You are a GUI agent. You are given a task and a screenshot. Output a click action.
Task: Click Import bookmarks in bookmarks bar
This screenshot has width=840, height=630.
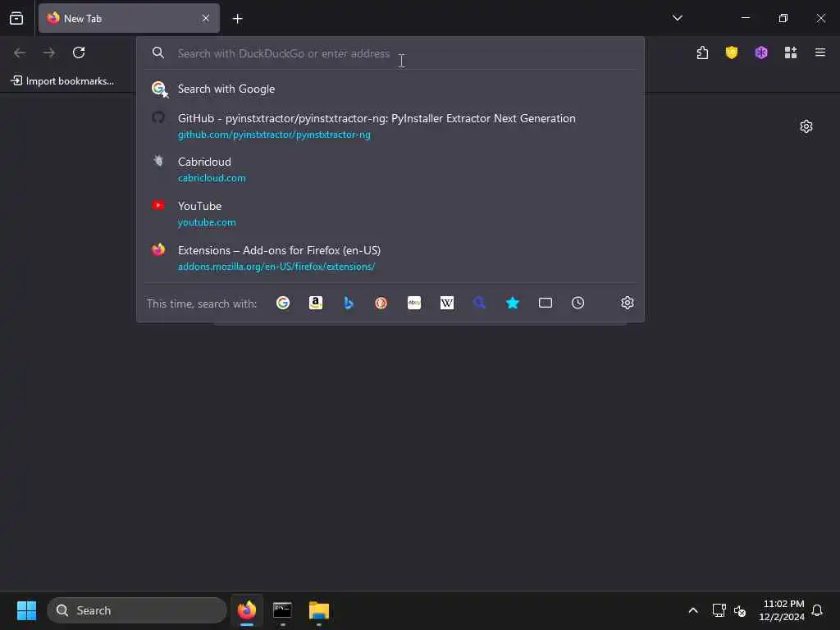pyautogui.click(x=62, y=81)
